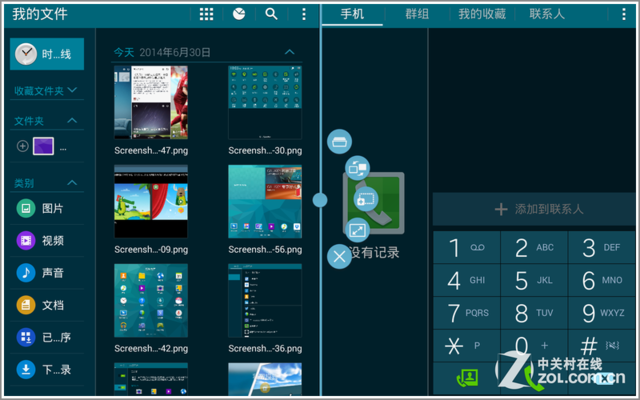Open downloaded apps category 已...序
The width and height of the screenshot is (640, 400).
[x=47, y=337]
